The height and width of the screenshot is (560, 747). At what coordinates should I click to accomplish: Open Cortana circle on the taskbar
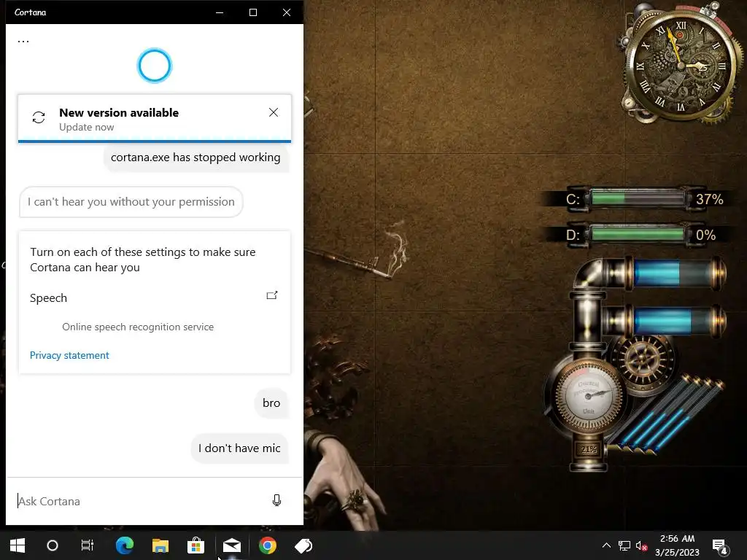(53, 545)
